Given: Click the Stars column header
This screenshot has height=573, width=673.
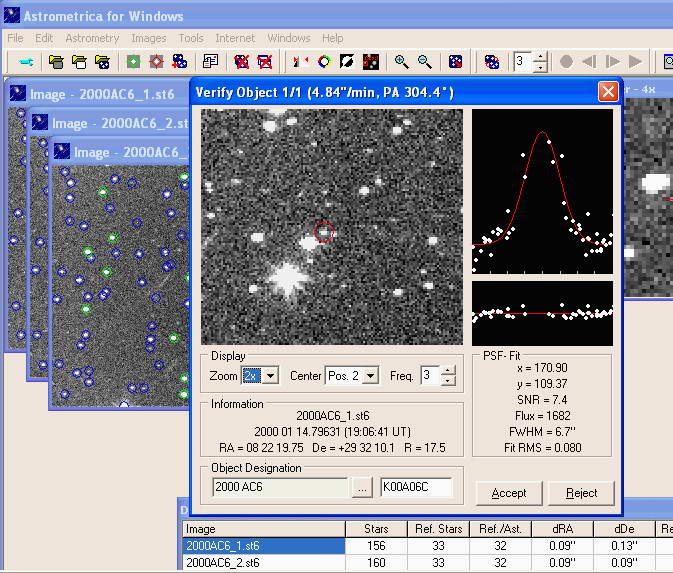Looking at the screenshot, I should 376,529.
